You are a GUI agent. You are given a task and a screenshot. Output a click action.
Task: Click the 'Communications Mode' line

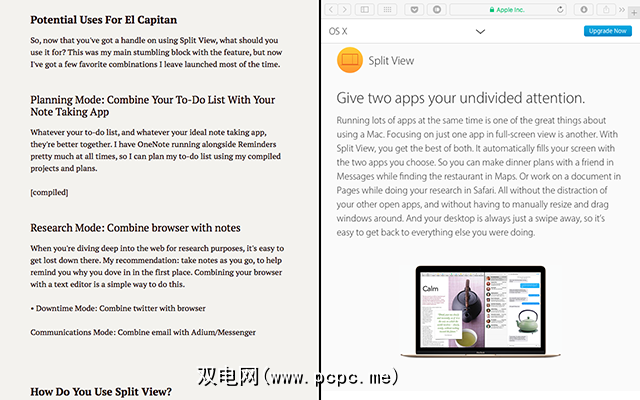pyautogui.click(x=143, y=332)
